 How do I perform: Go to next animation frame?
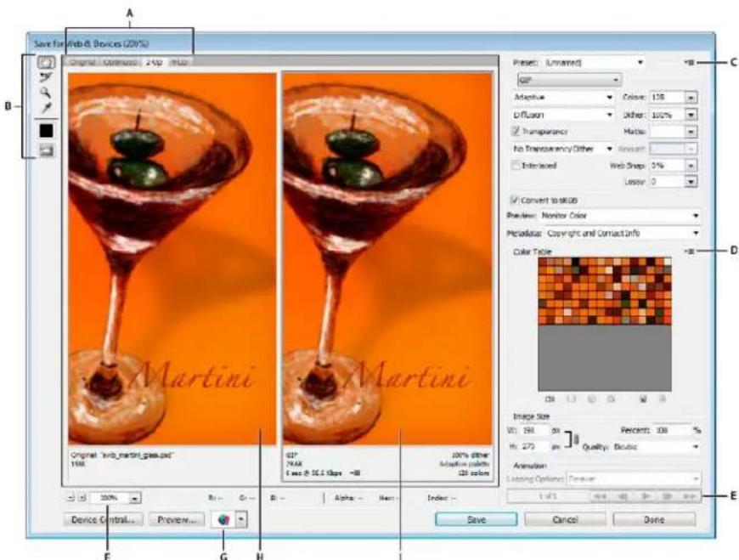[668, 496]
